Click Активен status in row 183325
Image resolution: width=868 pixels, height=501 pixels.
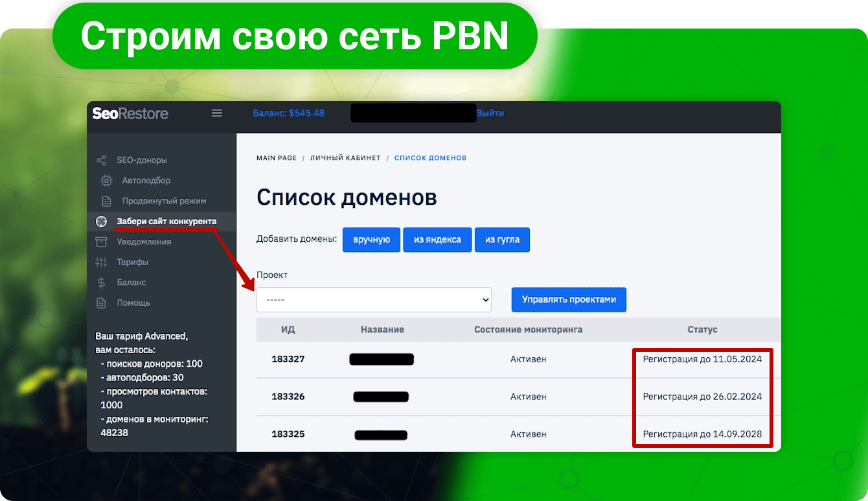point(529,434)
